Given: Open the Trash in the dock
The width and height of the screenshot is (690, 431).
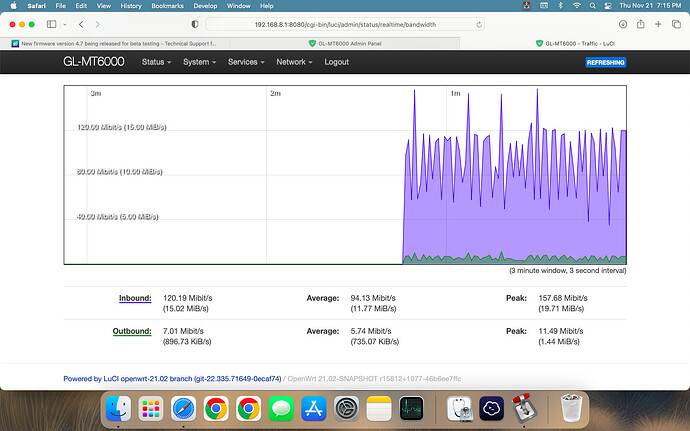Looking at the screenshot, I should 571,408.
